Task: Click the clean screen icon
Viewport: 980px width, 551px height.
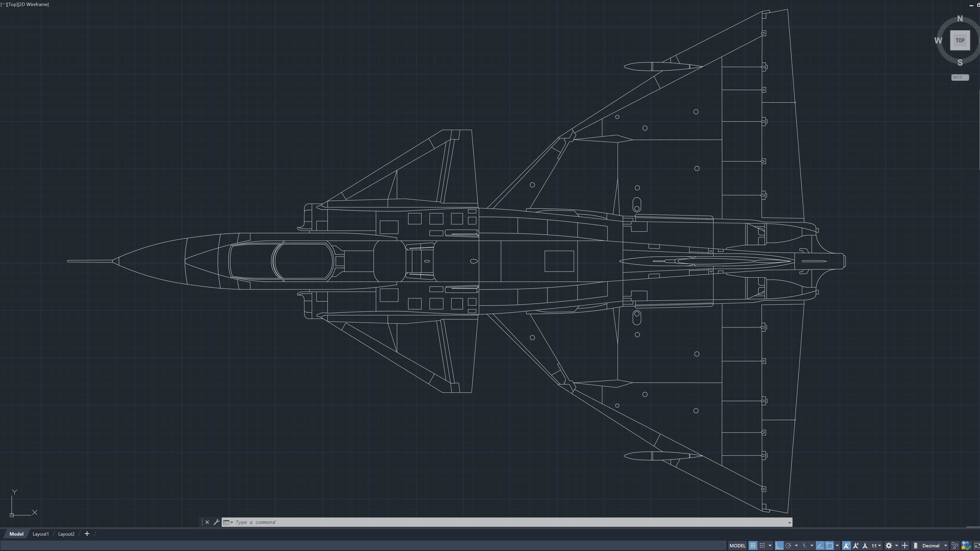Action: coord(977,546)
